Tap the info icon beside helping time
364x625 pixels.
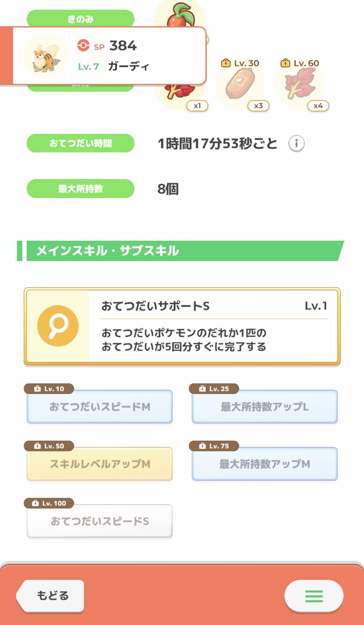297,144
